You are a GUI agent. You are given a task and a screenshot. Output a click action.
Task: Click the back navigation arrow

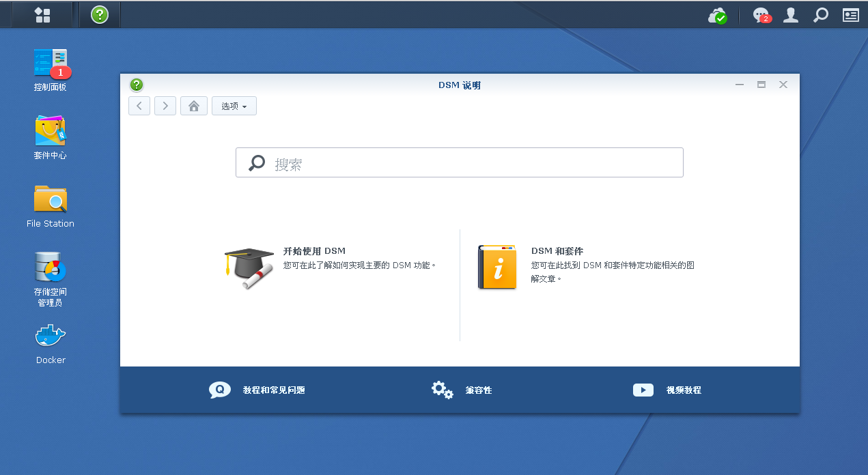pyautogui.click(x=139, y=106)
